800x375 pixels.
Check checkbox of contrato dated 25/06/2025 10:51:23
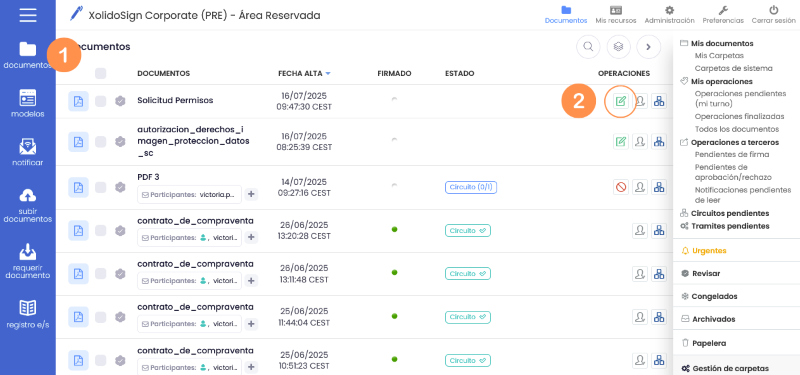101,360
